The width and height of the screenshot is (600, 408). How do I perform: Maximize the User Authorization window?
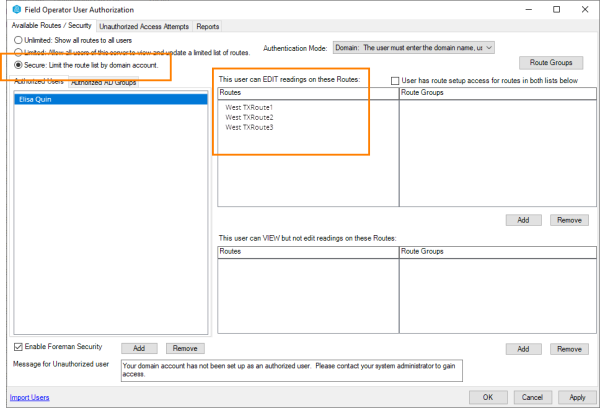coord(557,9)
